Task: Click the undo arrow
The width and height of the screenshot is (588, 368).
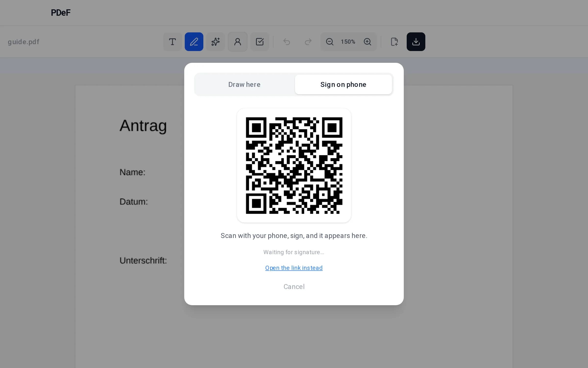Action: 287,42
